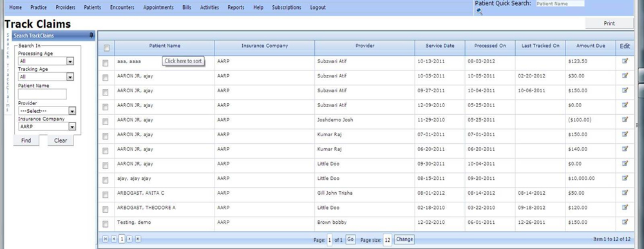The width and height of the screenshot is (644, 249).
Task: Open the Bills menu
Action: click(x=187, y=7)
